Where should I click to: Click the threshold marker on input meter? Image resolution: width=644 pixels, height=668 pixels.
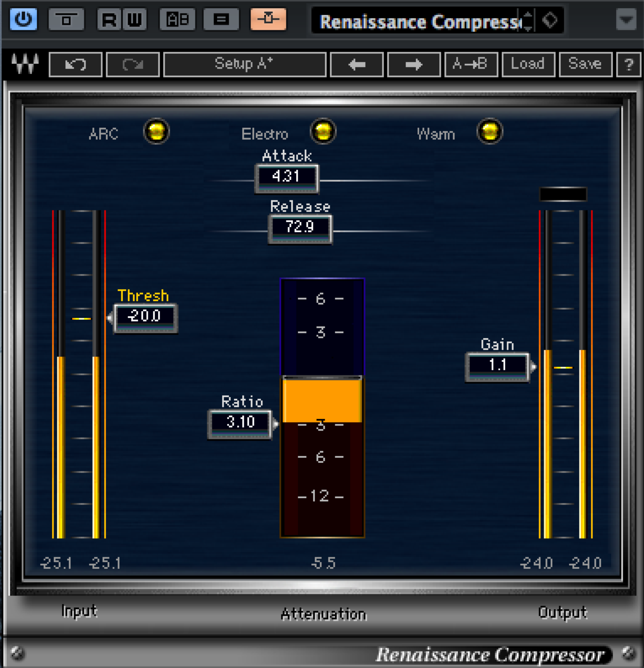81,318
